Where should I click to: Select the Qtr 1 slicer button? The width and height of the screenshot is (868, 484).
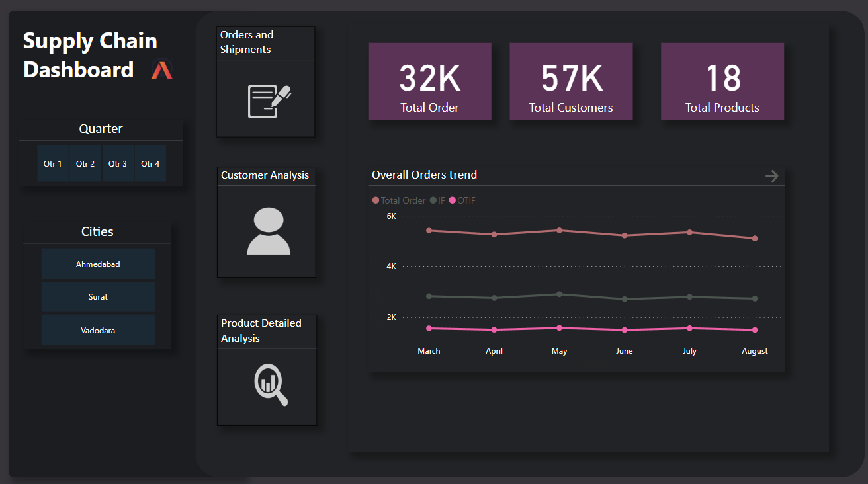tap(53, 164)
